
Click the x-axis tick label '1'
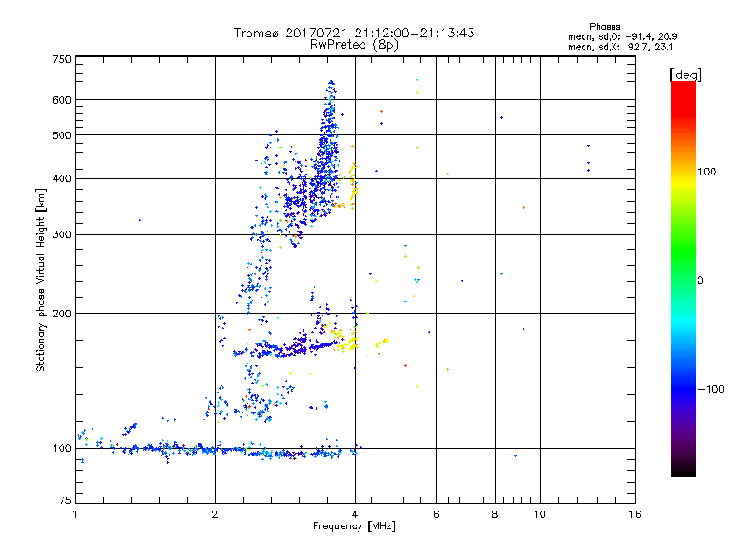pos(75,514)
